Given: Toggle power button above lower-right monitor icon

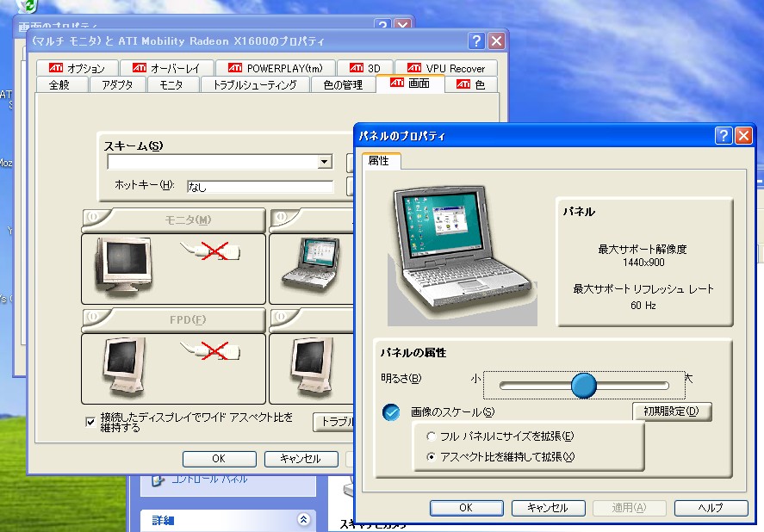Looking at the screenshot, I should pos(281,317).
